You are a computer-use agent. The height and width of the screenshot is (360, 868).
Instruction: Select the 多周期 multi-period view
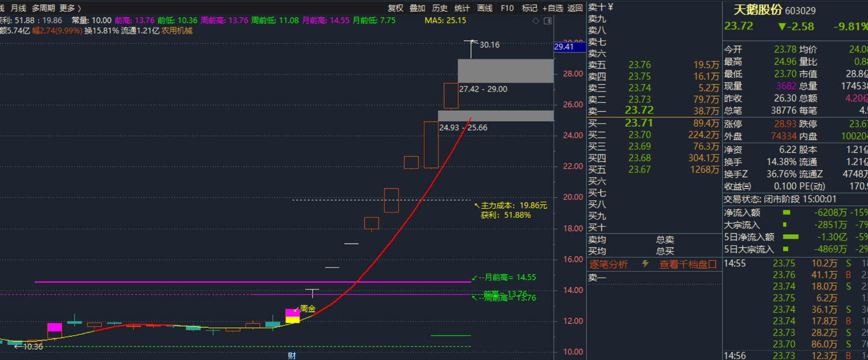(43, 8)
